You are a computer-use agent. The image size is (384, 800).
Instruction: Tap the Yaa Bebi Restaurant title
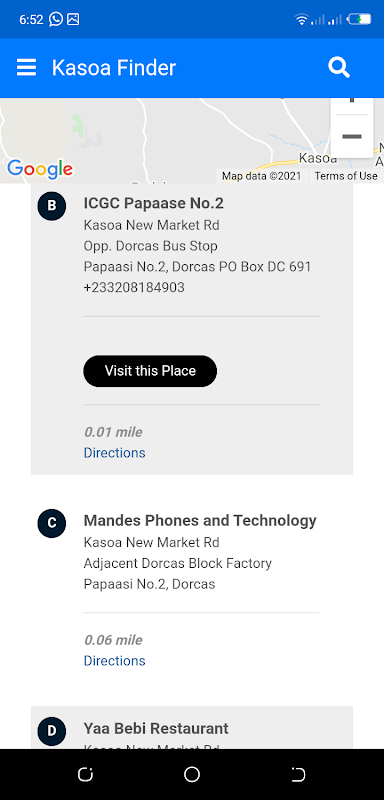click(x=156, y=728)
